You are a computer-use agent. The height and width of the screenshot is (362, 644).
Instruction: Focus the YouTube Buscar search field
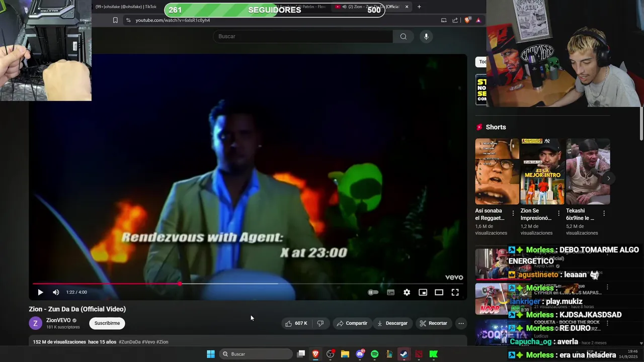point(303,36)
